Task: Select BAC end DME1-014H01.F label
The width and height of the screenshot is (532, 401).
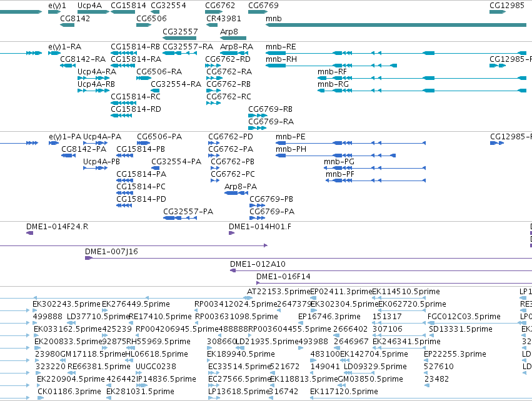Action: coord(260,227)
